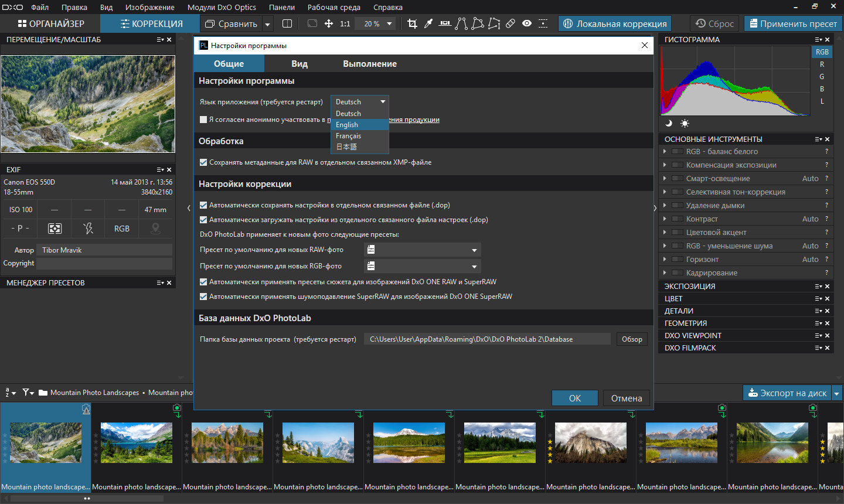
Task: Open the application language dropdown
Action: 360,102
